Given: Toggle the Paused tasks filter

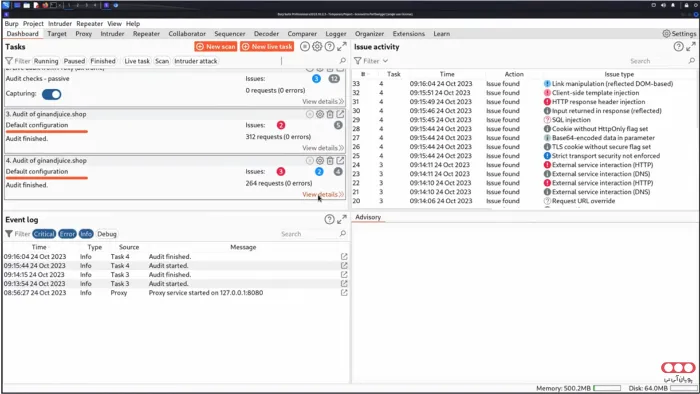Looking at the screenshot, I should [x=74, y=61].
